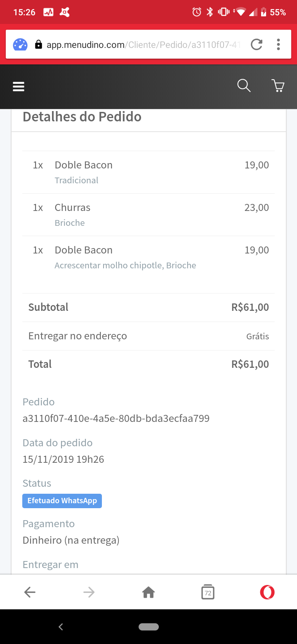
Task: Open the hamburger navigation menu
Action: (x=19, y=87)
